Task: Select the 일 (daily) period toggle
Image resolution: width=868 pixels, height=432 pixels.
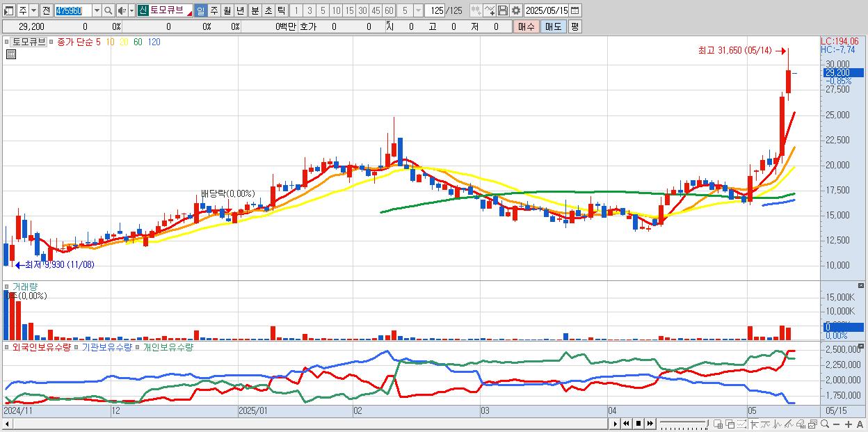Action: (200, 10)
